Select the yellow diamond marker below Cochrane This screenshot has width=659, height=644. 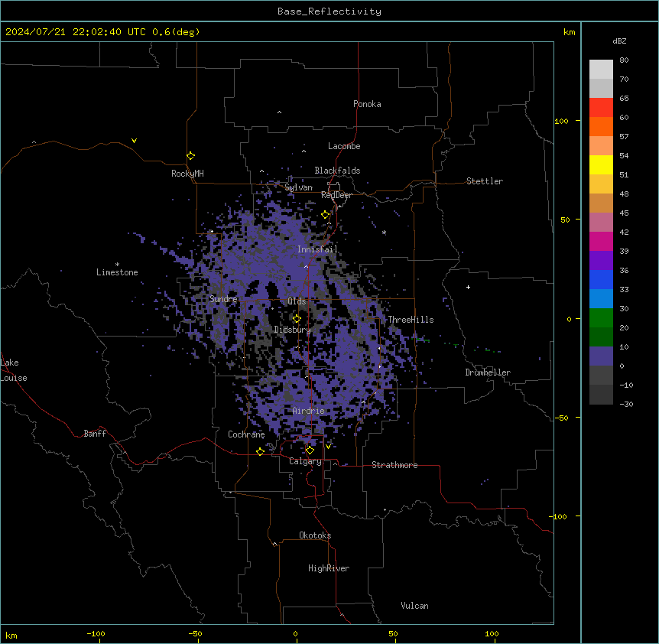click(x=260, y=451)
